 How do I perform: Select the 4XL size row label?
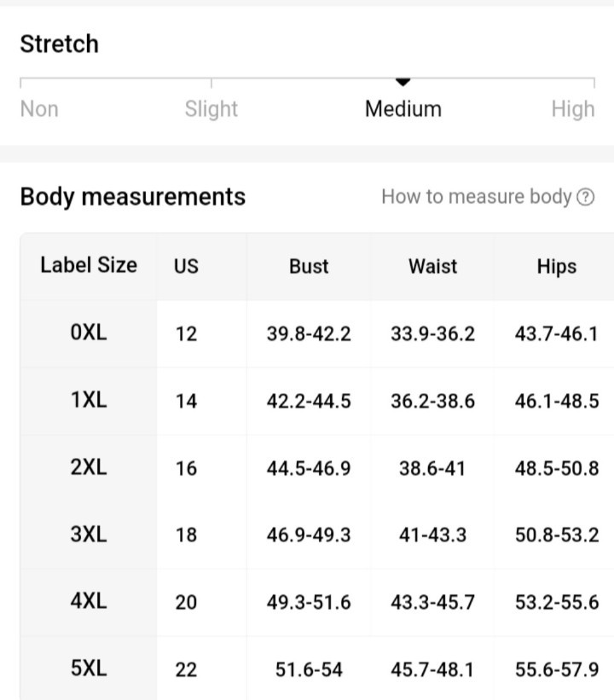[x=89, y=601]
